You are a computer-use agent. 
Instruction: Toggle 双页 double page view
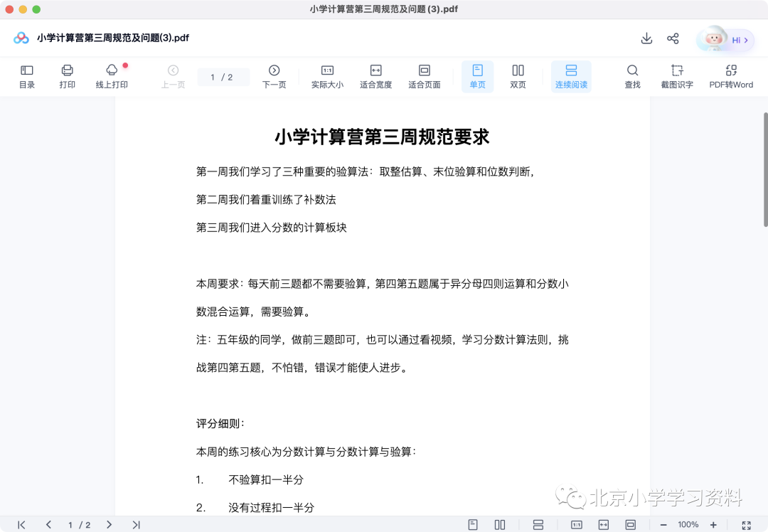pos(518,77)
